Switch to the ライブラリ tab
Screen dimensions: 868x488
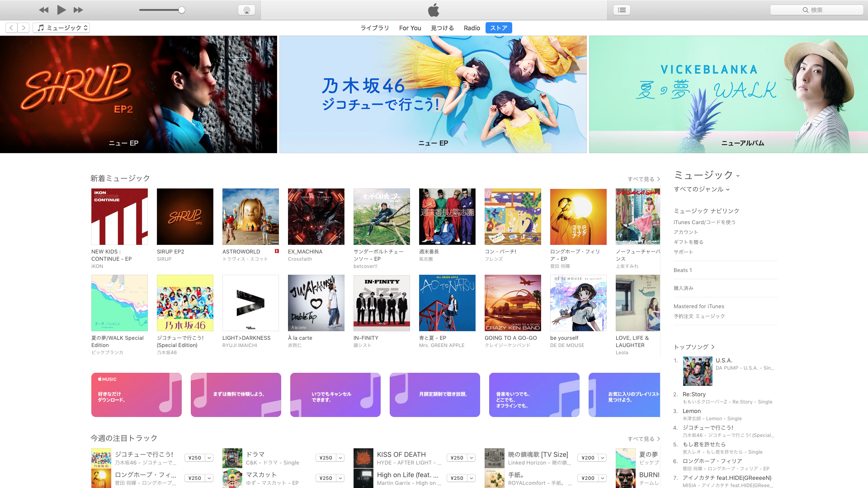tap(374, 28)
